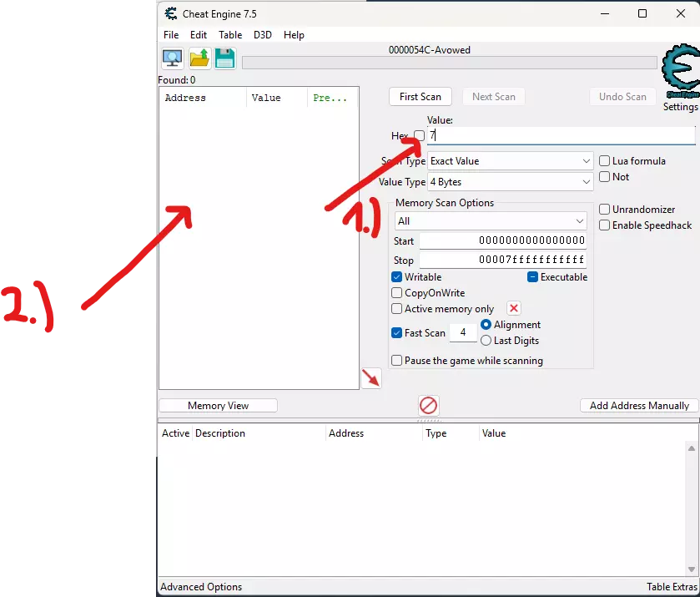Viewport: 700px width, 597px height.
Task: Click the open file folder icon
Action: (x=199, y=58)
